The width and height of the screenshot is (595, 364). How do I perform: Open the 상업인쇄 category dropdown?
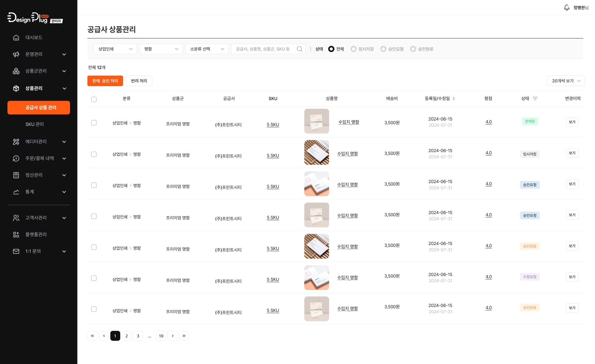pyautogui.click(x=115, y=49)
